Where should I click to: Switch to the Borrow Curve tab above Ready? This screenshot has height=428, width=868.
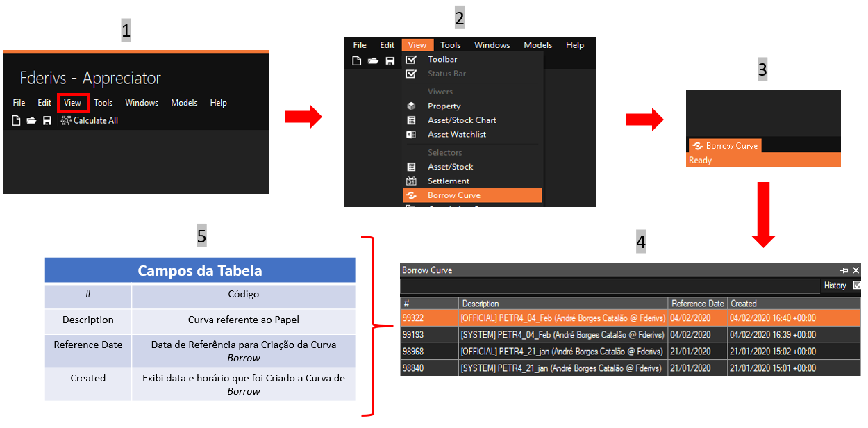point(725,146)
